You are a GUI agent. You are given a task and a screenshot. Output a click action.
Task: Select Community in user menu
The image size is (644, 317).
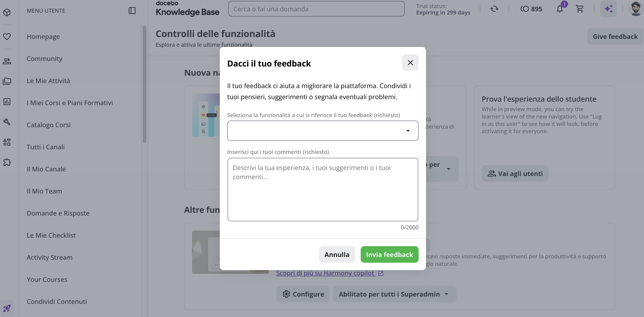44,59
